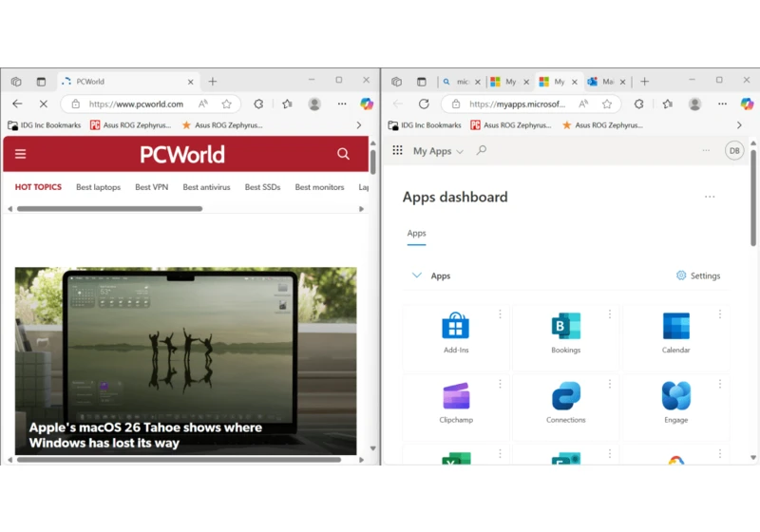Open more options for Engage tile
Screen dimensions: 760x532
click(x=720, y=384)
